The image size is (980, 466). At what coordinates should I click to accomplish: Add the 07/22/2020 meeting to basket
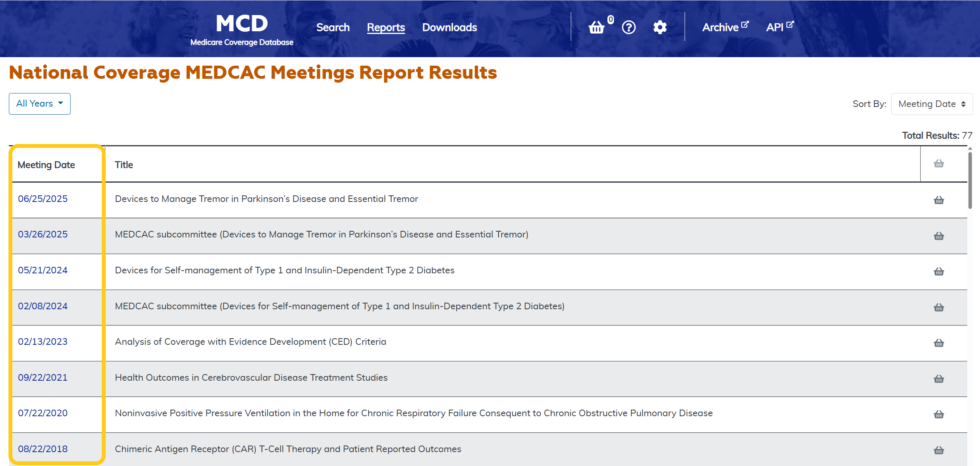pos(939,414)
